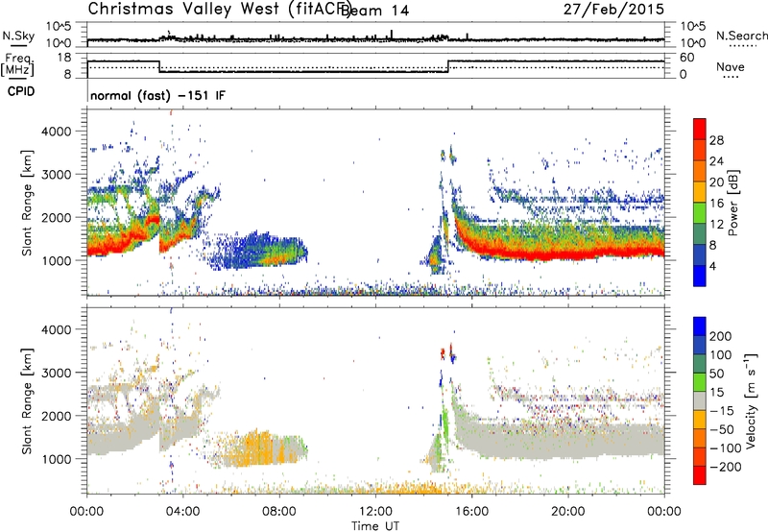Click the '4000' tick on power panel
The image size is (768, 532).
[57, 131]
